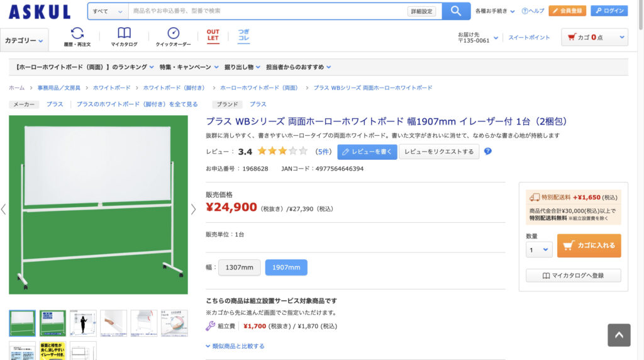This screenshot has height=360, width=644.
Task: Select the fourth thumbnail showing hand close-up
Action: tap(113, 323)
